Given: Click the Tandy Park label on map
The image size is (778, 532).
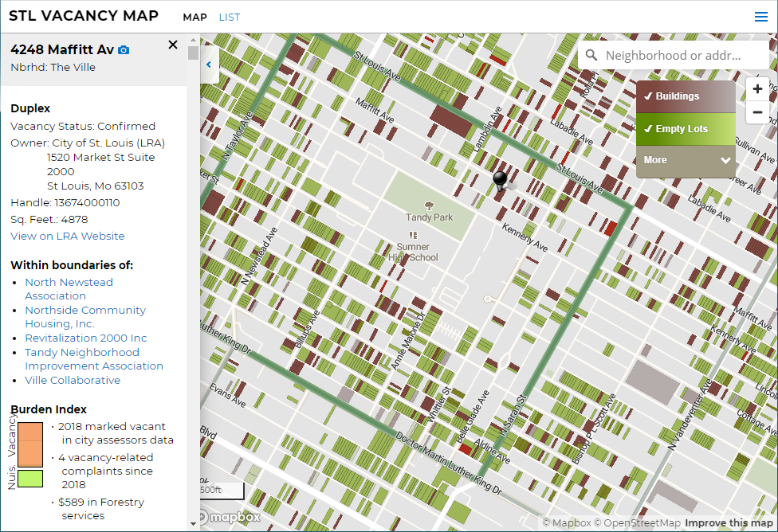Looking at the screenshot, I should click(429, 217).
